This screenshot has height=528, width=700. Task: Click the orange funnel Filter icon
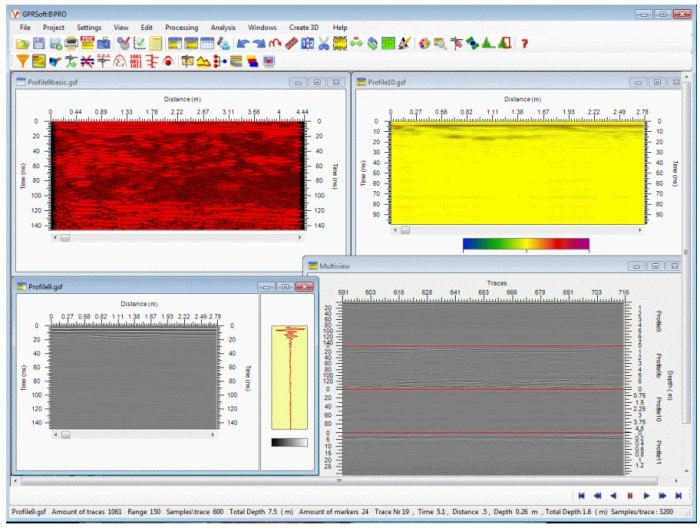pos(23,62)
